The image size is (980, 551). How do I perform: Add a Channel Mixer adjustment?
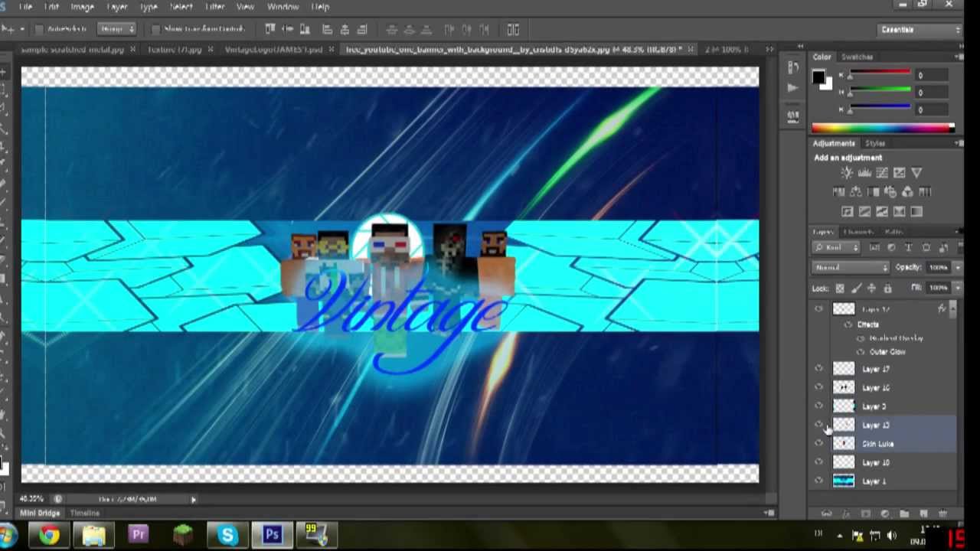pyautogui.click(x=908, y=192)
